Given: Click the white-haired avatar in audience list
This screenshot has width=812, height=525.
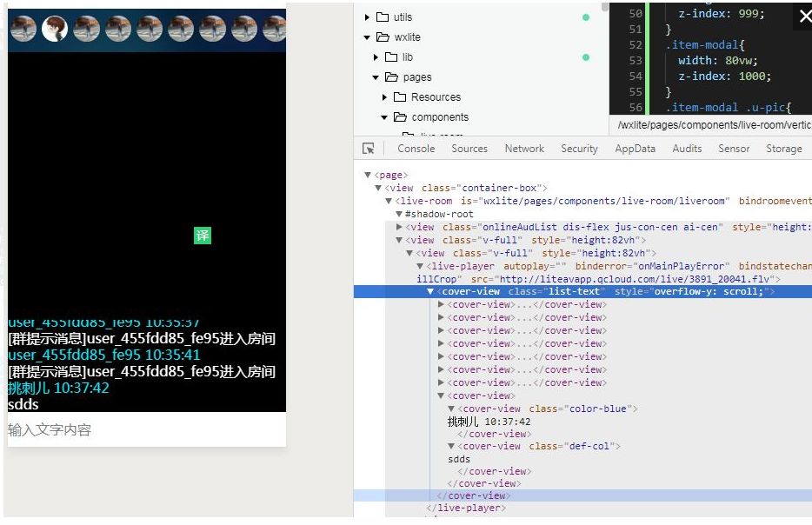Looking at the screenshot, I should tap(55, 29).
